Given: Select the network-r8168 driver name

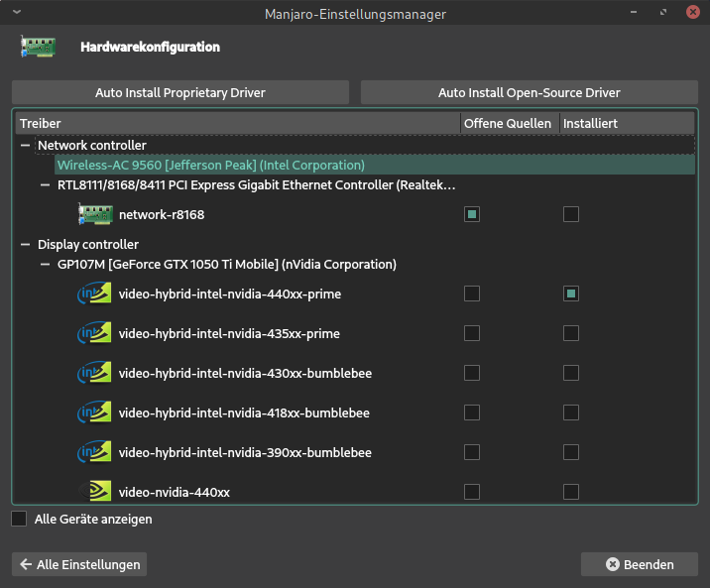Looking at the screenshot, I should tap(162, 214).
